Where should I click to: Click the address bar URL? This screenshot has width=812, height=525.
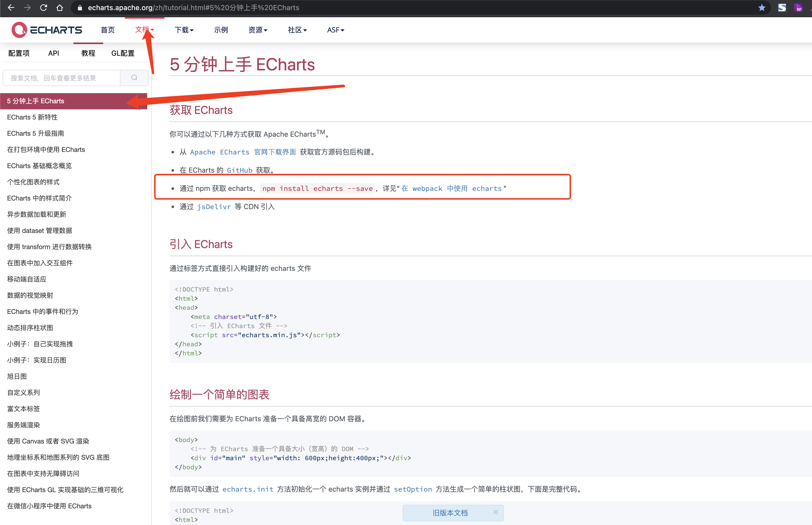pos(194,8)
